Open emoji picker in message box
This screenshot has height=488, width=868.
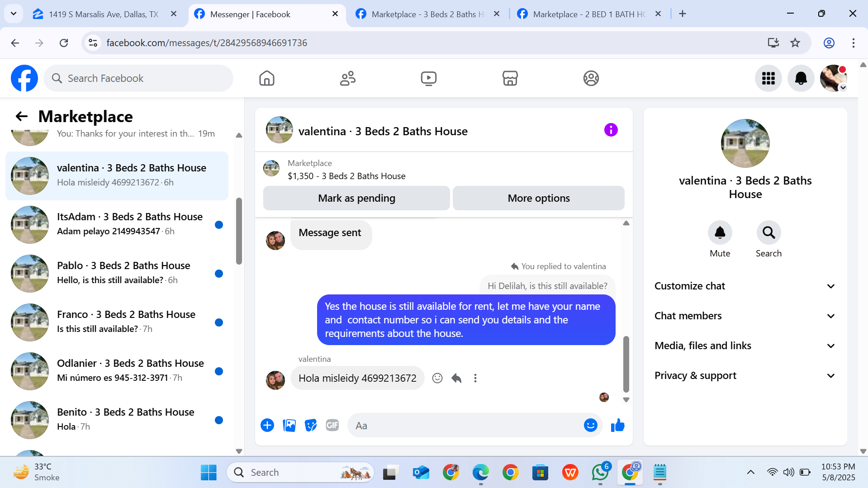(590, 425)
